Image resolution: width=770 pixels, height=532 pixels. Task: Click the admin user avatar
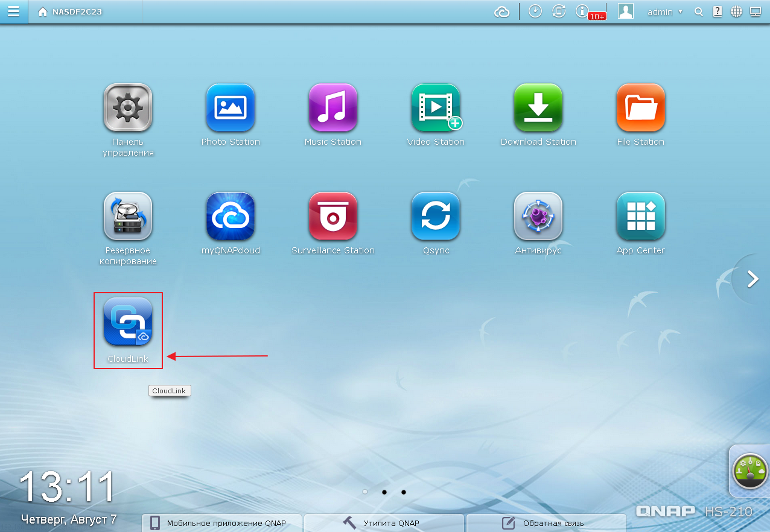[626, 11]
